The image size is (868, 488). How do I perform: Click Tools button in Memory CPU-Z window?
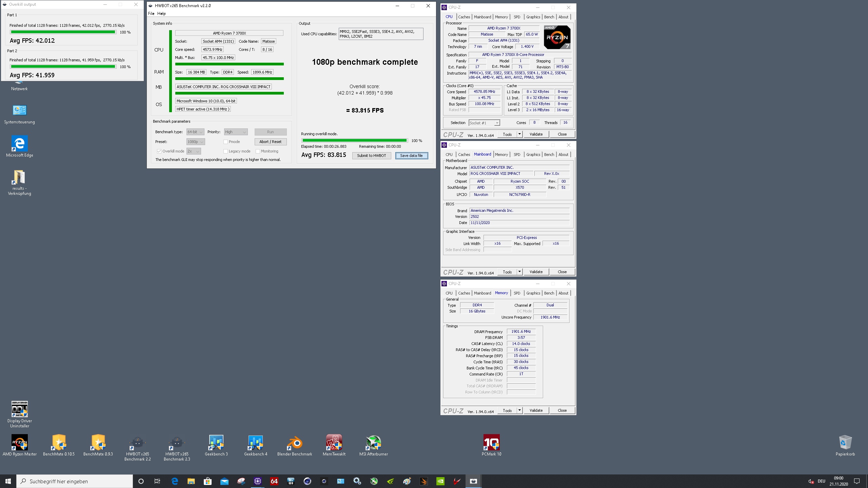(x=507, y=410)
